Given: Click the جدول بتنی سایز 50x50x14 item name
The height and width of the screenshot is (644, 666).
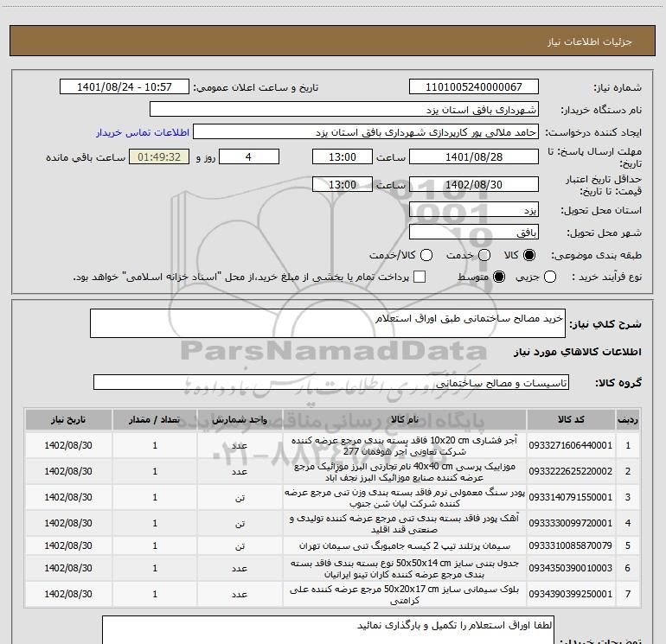Looking at the screenshot, I should pos(405,568).
